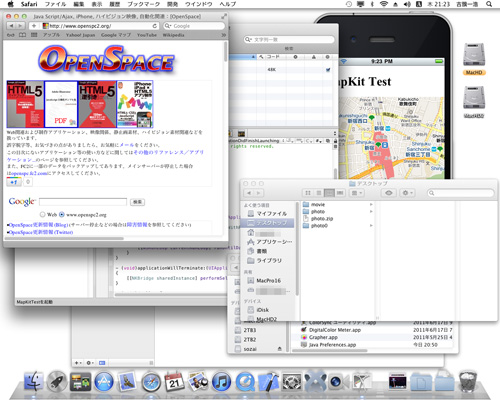This screenshot has height=400, width=500.
Task: Open Mail stamp icon in Dock
Action: click(127, 382)
